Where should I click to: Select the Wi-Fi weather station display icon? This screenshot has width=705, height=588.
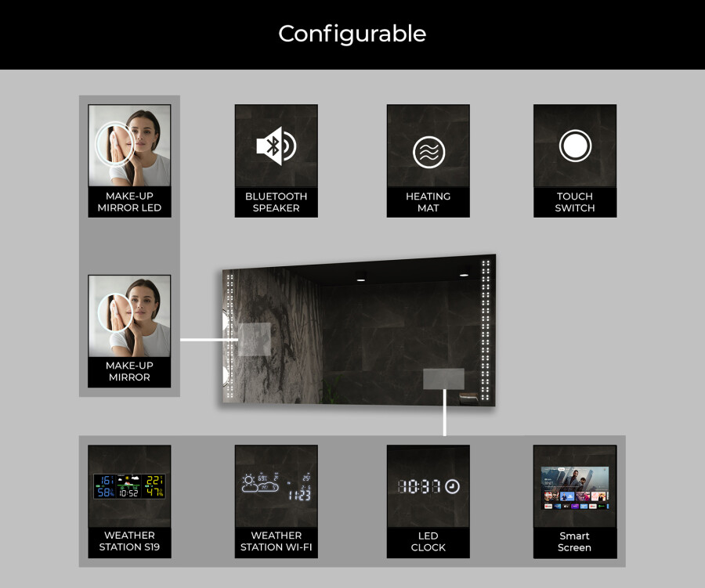point(276,486)
